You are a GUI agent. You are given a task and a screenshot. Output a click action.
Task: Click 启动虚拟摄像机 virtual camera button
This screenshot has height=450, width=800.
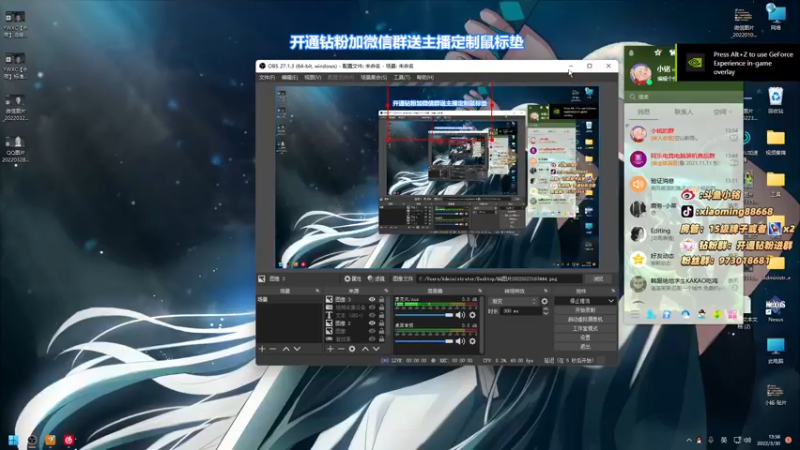coord(585,319)
